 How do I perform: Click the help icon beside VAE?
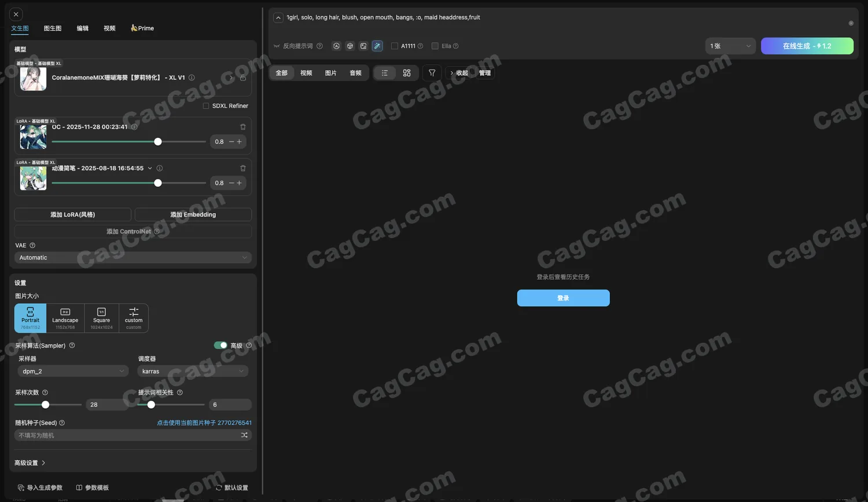32,245
